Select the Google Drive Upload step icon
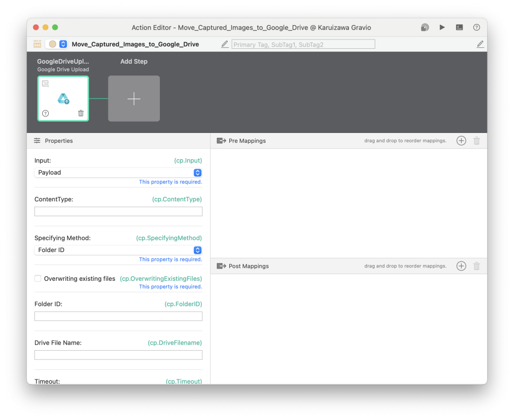Screen dimensions: 514x420 tap(63, 98)
